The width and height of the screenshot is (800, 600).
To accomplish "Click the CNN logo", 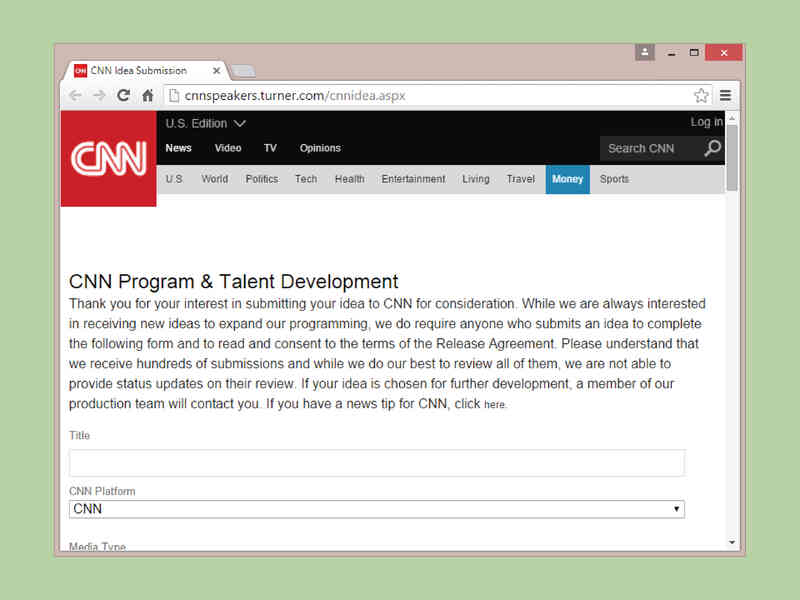I will [x=108, y=159].
